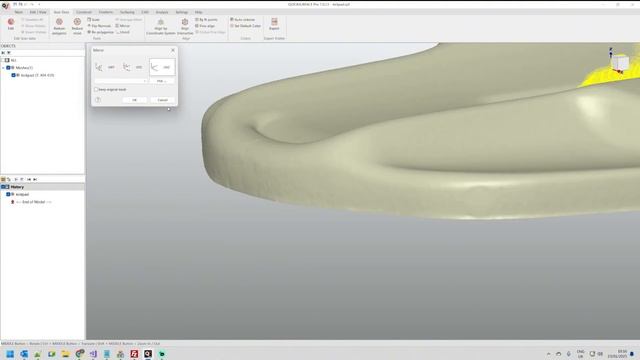Viewport: 640px width, 360px height.
Task: Toggle checkbox of first History entry
Action: tap(8, 194)
